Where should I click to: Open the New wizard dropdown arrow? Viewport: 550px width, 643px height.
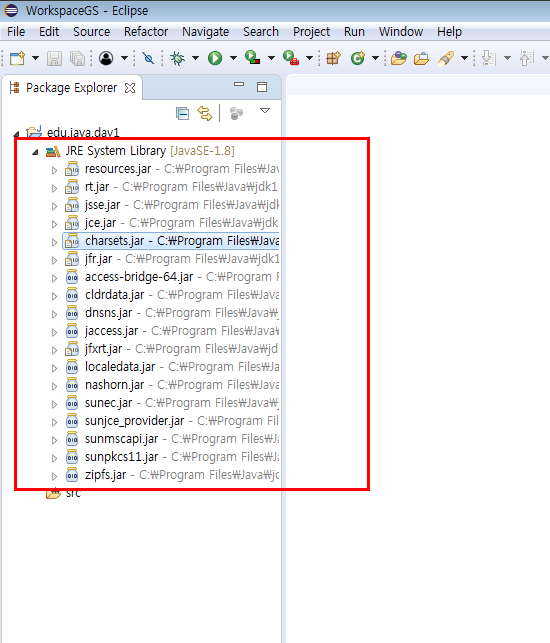coord(35,58)
